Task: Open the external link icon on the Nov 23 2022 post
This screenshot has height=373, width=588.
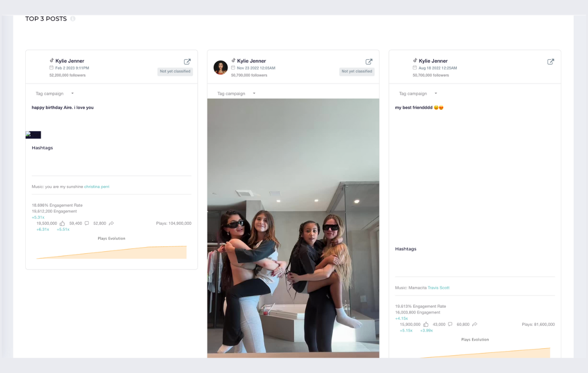Action: 369,62
